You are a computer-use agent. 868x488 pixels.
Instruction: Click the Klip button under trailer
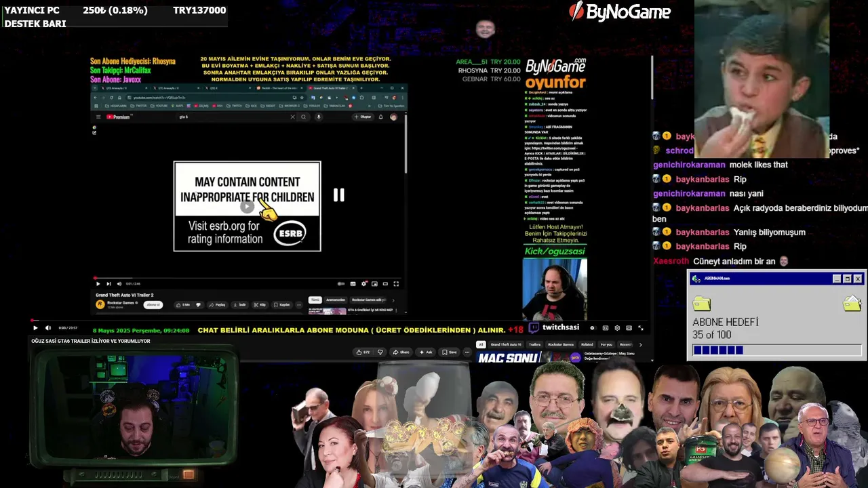[260, 305]
